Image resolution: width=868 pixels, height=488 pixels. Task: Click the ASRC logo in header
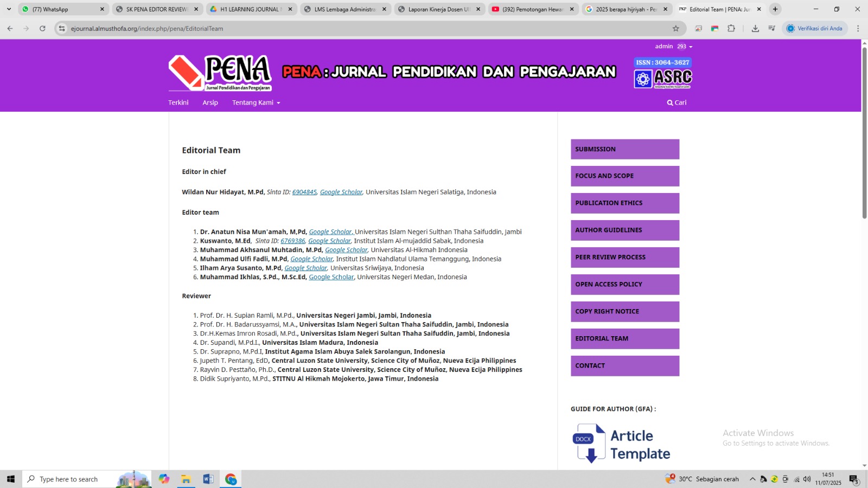coord(663,73)
